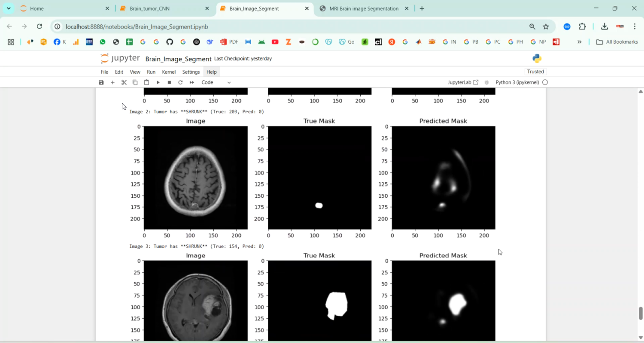
Task: Click the Trusted notebook button
Action: (x=535, y=72)
